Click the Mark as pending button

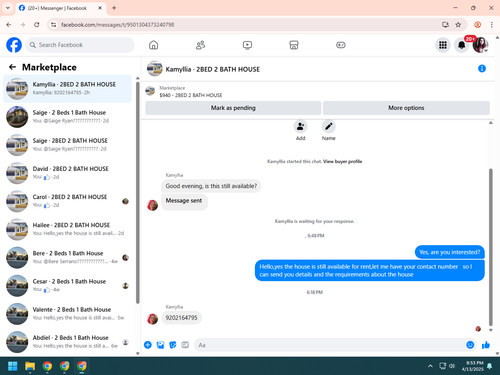click(x=233, y=108)
